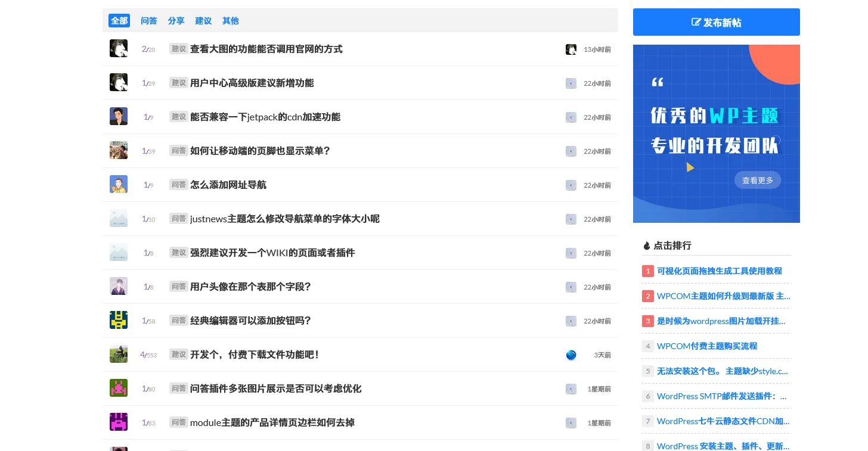Click the rank badge 3 in 点击排行
The width and height of the screenshot is (868, 451).
point(648,321)
